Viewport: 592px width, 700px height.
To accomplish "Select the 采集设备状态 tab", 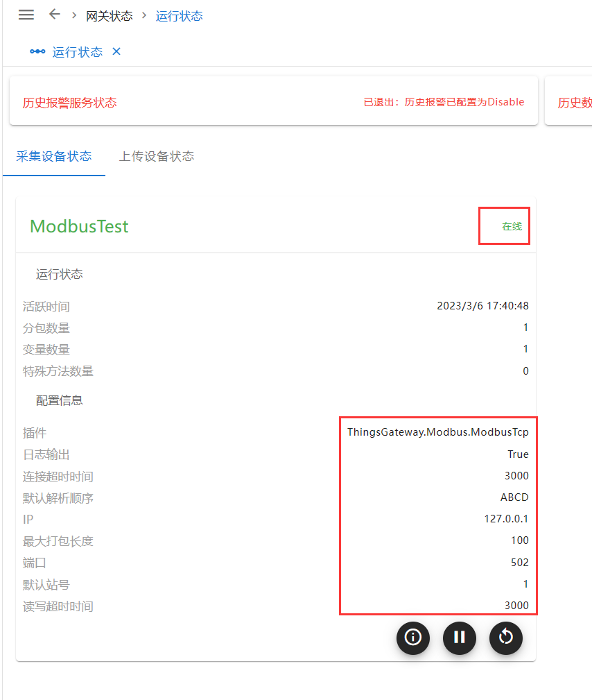I will click(x=54, y=156).
